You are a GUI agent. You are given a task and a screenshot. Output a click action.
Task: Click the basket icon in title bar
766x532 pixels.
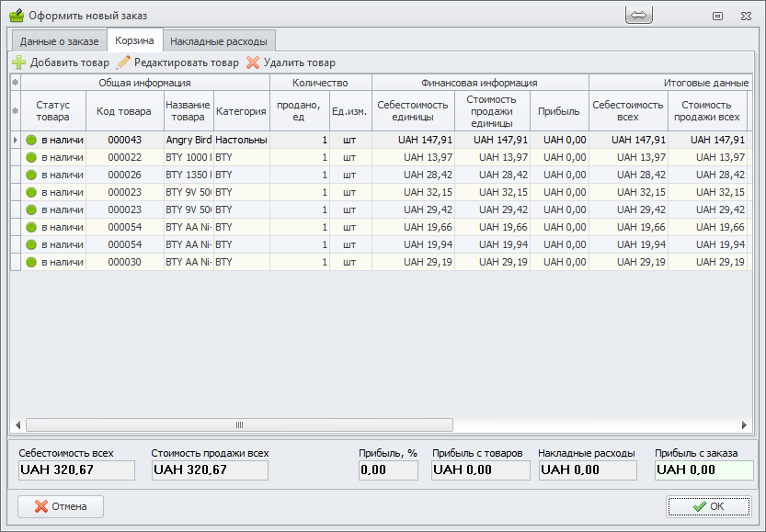pyautogui.click(x=17, y=16)
